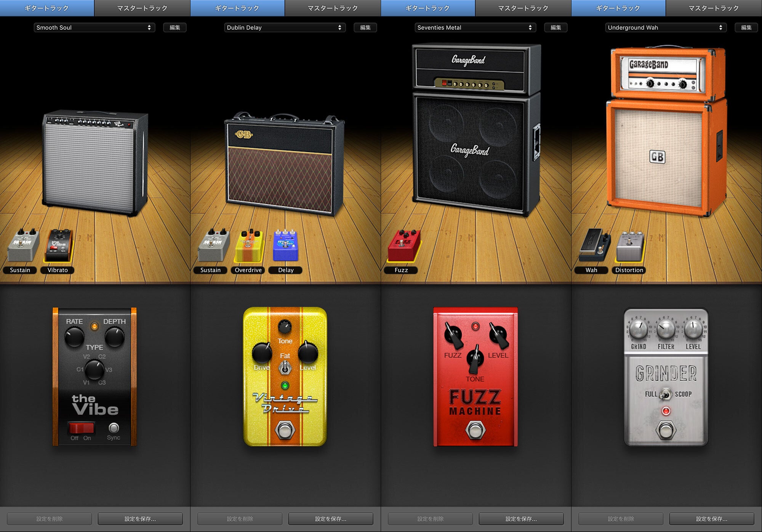Image resolution: width=762 pixels, height=532 pixels.
Task: Flip the Grinder Full/Scoop switch
Action: click(x=666, y=394)
